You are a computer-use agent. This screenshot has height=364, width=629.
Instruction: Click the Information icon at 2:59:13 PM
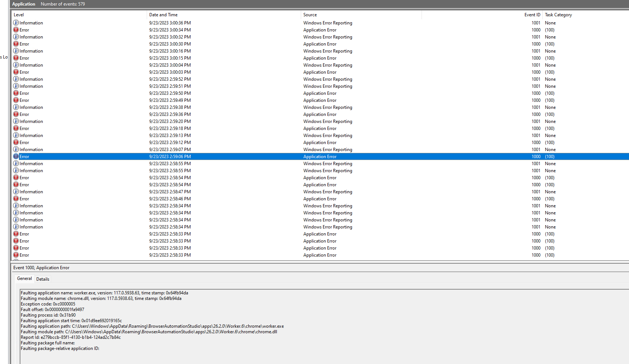(16, 136)
